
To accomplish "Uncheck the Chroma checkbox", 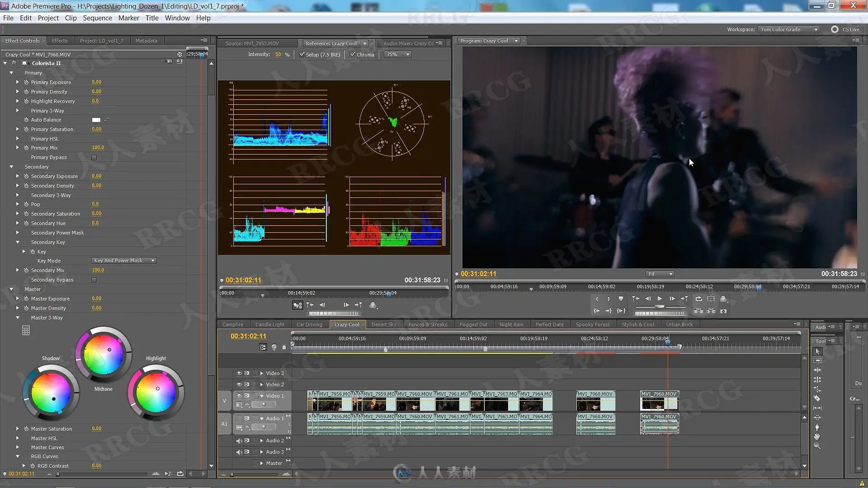I will coord(353,55).
